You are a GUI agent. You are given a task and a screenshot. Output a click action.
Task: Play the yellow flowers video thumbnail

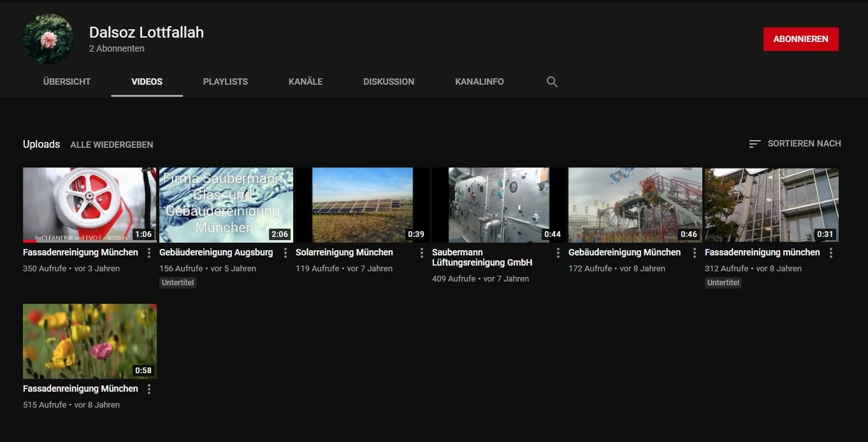(x=90, y=341)
